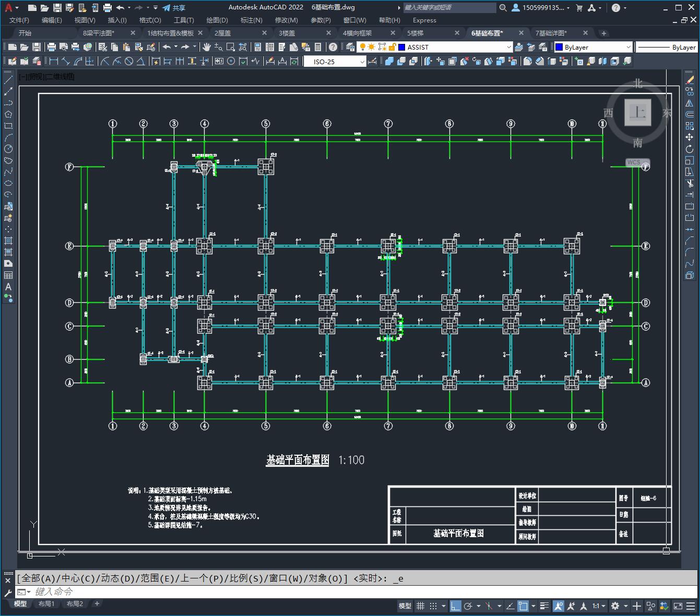Open the 文件(F) menu
This screenshot has height=616, width=700.
point(19,20)
